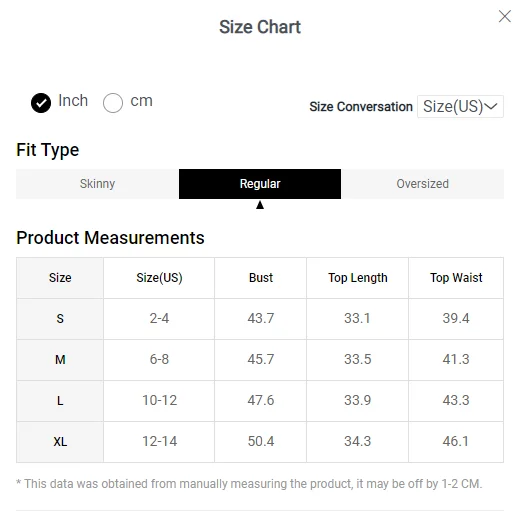Select the M size row label

(60, 360)
